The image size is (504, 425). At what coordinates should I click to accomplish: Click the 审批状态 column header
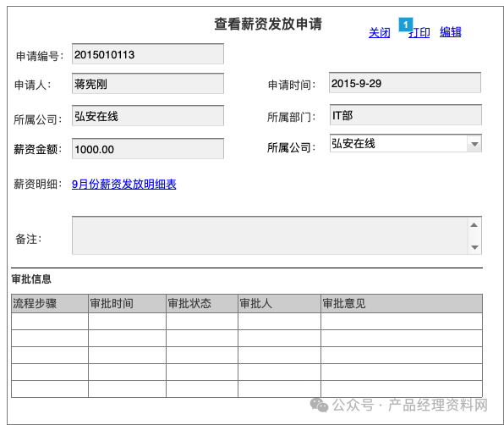tap(202, 303)
